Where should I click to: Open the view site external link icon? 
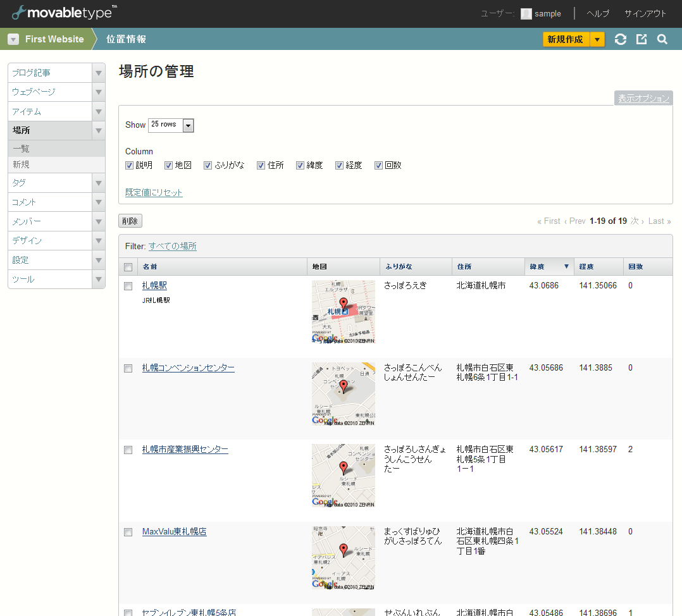tap(642, 40)
